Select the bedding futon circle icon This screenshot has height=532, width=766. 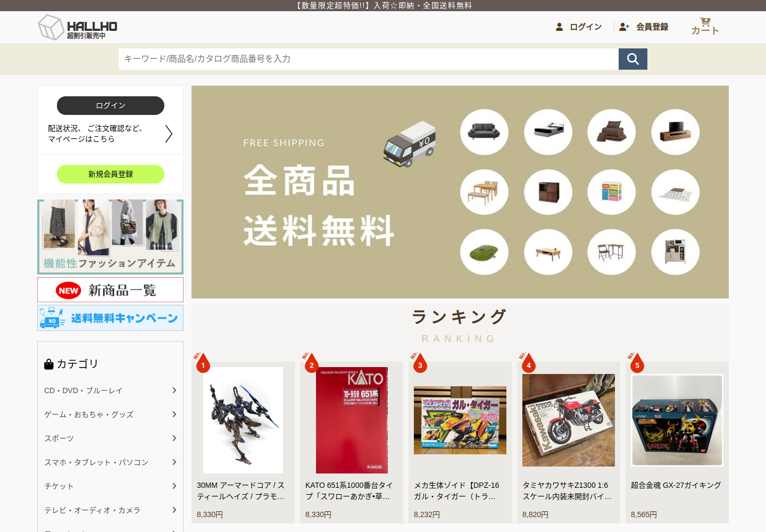(612, 132)
